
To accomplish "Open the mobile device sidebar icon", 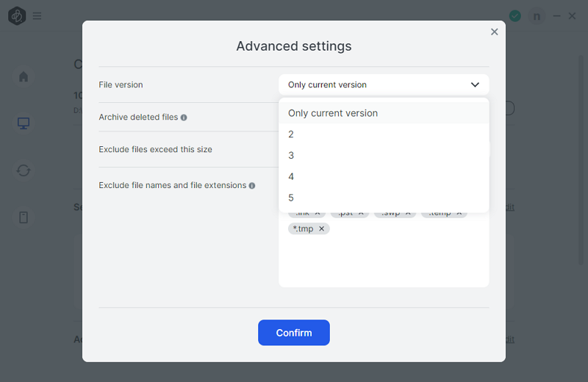I will click(24, 217).
